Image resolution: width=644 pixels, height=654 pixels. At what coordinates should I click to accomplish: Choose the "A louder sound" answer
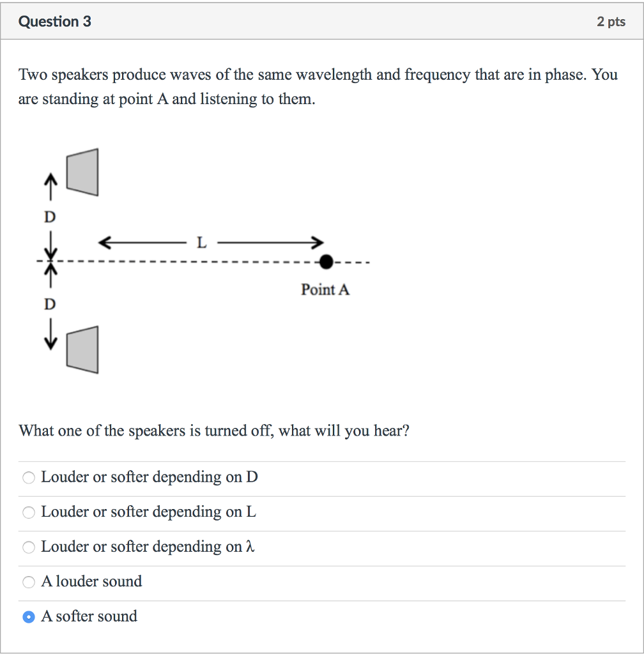[x=28, y=582]
